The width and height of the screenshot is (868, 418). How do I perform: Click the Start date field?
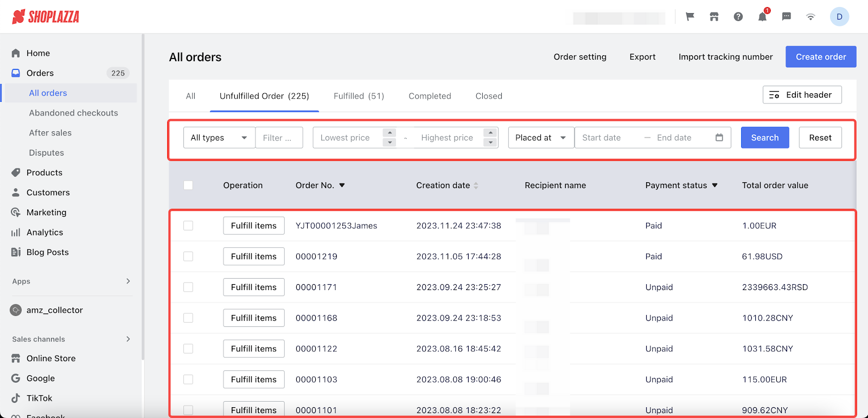609,138
